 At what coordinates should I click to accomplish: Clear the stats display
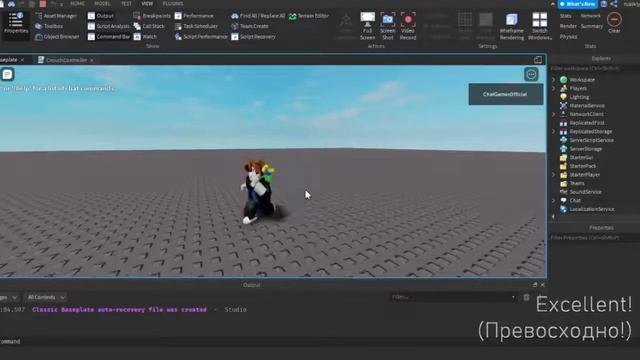[614, 22]
